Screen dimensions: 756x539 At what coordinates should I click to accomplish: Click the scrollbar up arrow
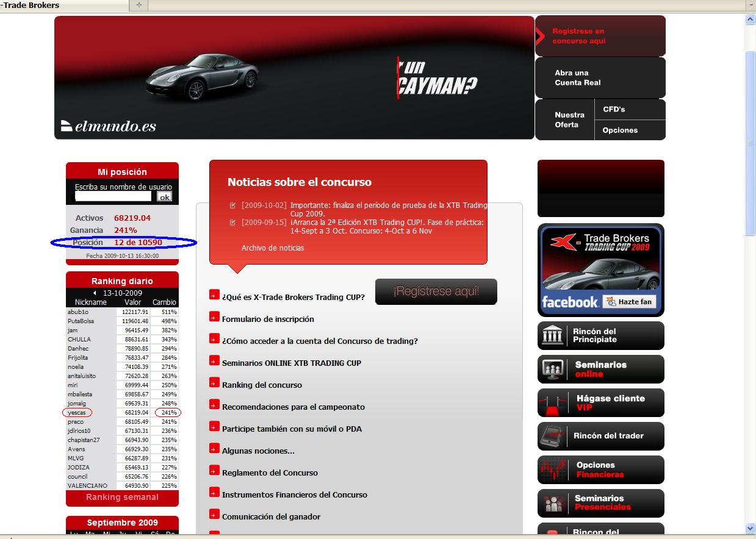point(751,20)
